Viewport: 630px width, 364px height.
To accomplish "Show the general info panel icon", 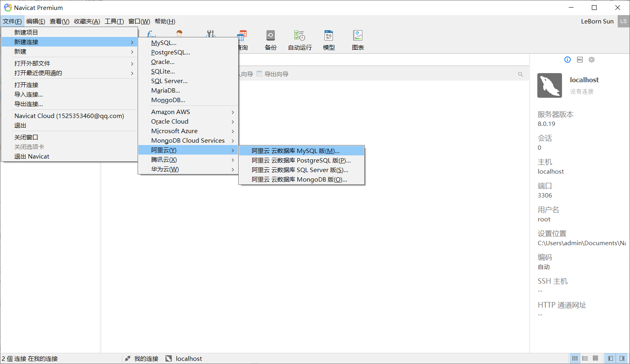I will 568,60.
